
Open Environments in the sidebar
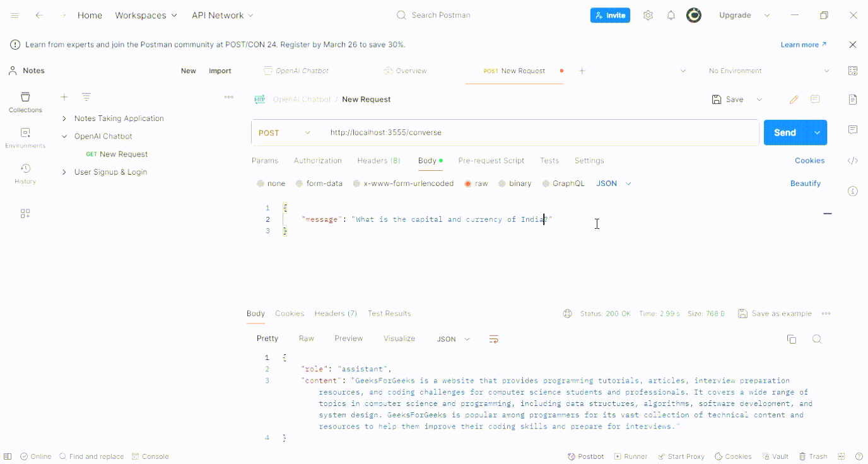point(25,138)
